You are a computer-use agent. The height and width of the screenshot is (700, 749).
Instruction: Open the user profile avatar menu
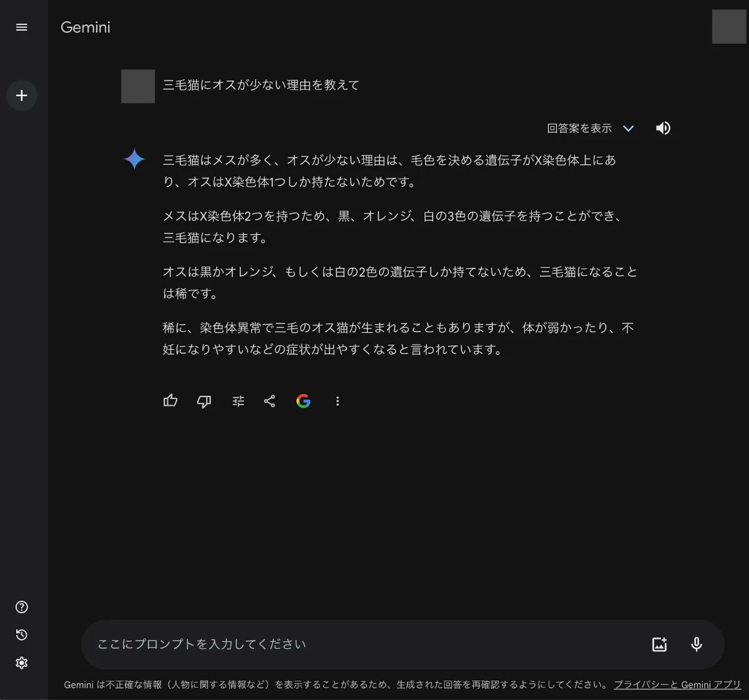point(728,27)
